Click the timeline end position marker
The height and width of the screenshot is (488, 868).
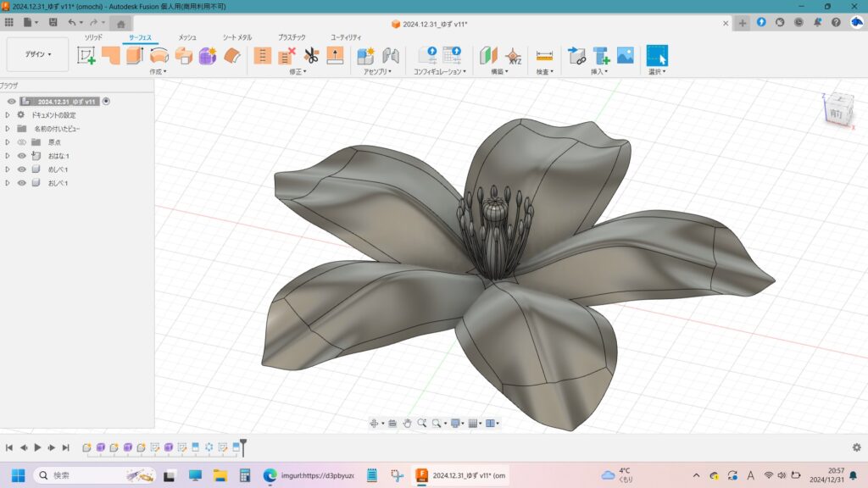tap(243, 444)
